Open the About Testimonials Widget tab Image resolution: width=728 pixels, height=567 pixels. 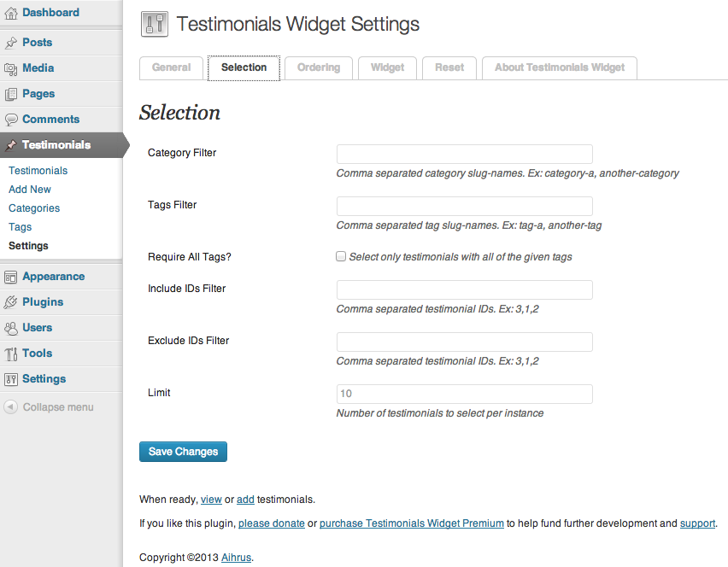560,67
